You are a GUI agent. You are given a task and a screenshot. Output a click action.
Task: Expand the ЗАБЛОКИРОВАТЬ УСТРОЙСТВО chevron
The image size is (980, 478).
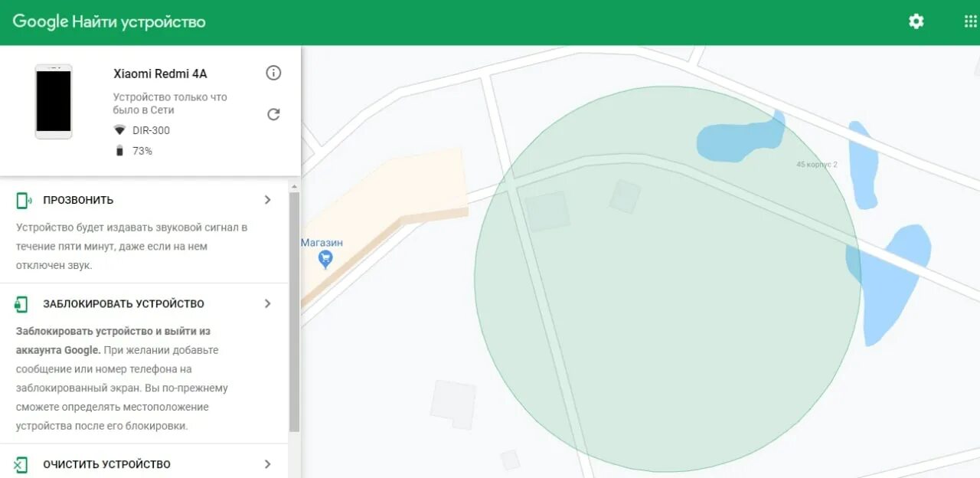pyautogui.click(x=267, y=303)
